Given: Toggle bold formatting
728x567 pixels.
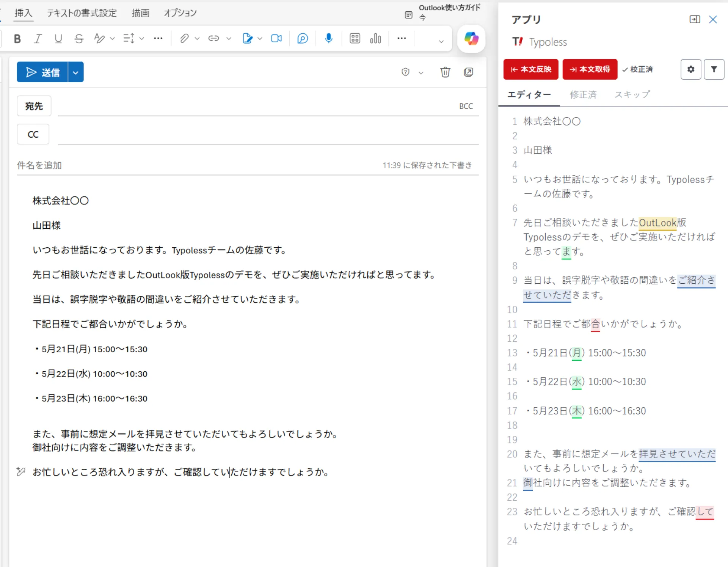Looking at the screenshot, I should (17, 39).
